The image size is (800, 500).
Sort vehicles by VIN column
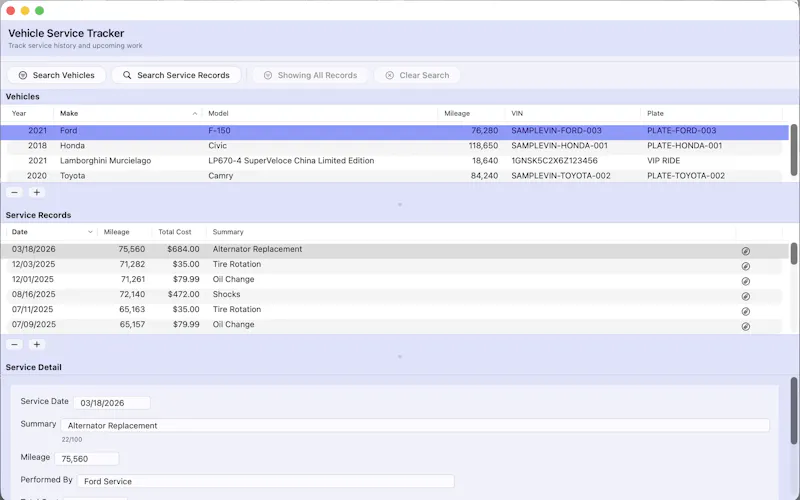(573, 113)
